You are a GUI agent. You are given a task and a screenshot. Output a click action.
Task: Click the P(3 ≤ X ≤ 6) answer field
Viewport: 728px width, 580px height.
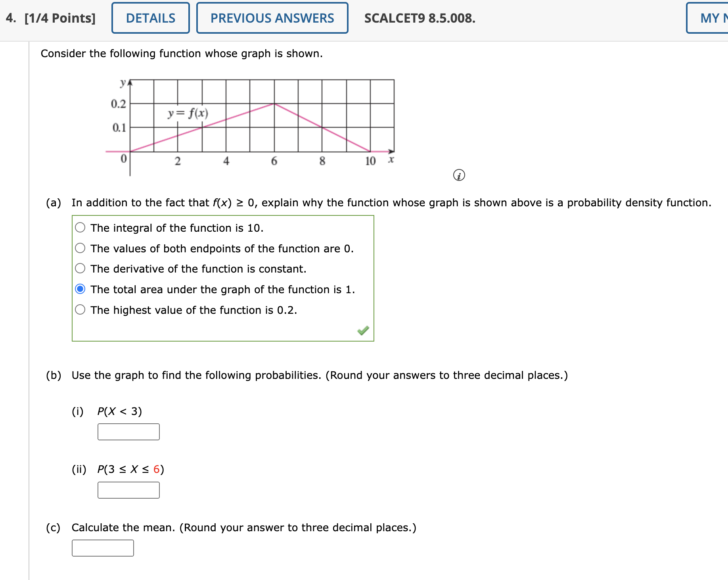(x=128, y=490)
